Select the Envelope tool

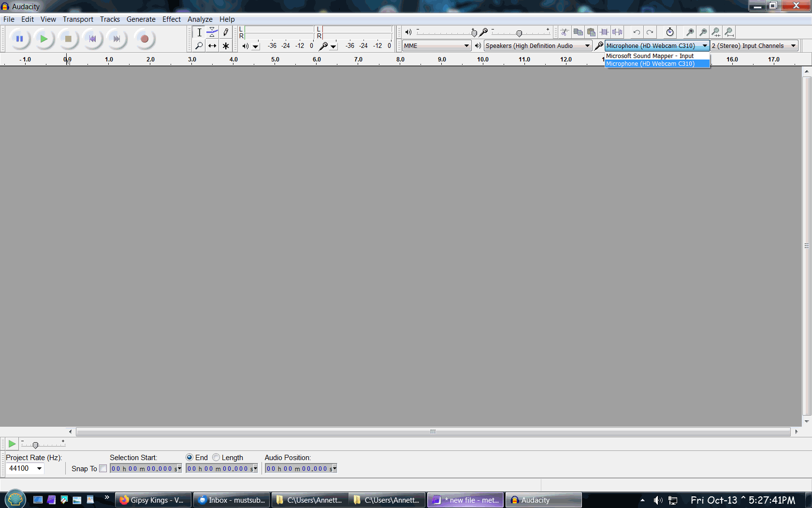212,32
